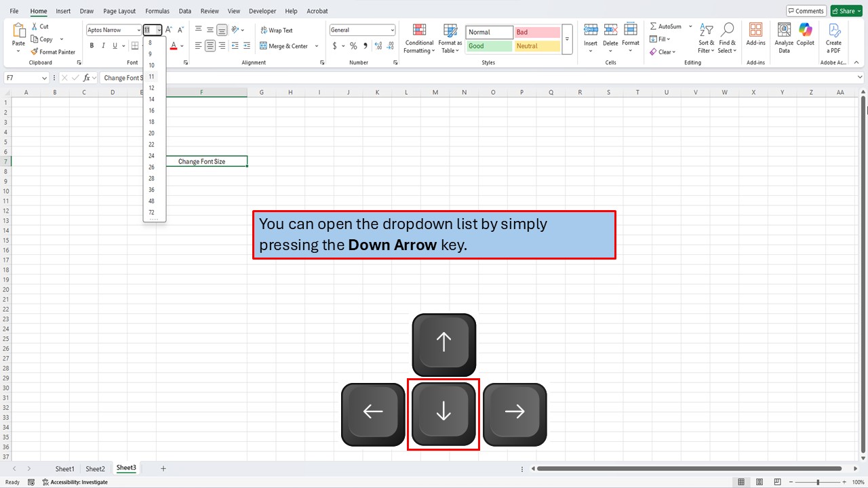Image resolution: width=868 pixels, height=488 pixels.
Task: Click the Cut scissors icon
Action: 35,26
